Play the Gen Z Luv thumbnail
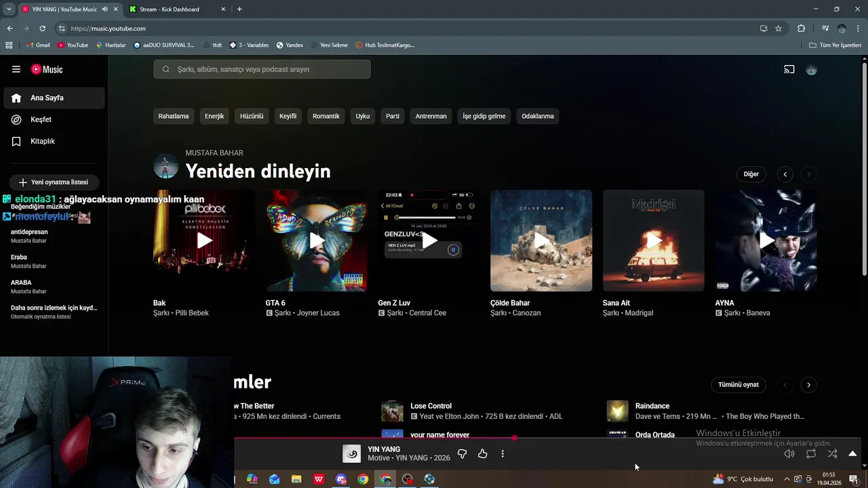The height and width of the screenshot is (488, 868). tap(429, 241)
